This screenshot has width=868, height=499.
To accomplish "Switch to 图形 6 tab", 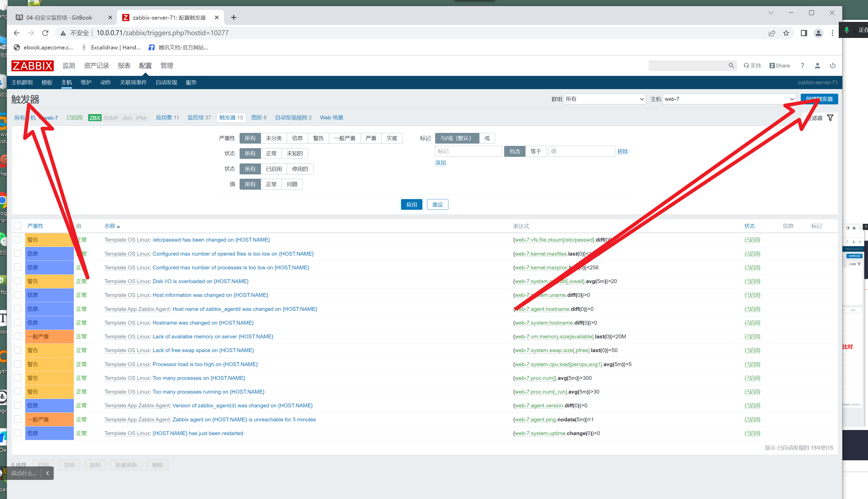I will [x=259, y=118].
